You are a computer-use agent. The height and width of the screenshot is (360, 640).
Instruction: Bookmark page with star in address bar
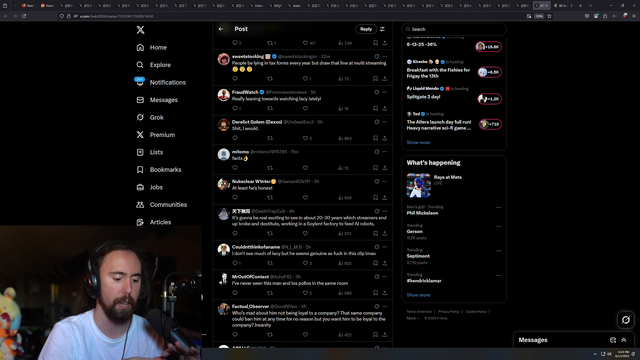point(549,16)
